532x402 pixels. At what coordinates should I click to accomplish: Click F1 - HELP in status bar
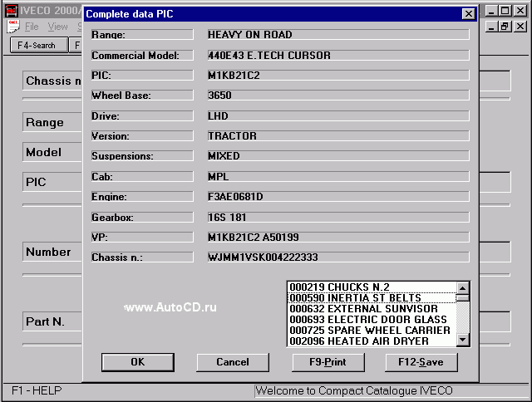(37, 390)
